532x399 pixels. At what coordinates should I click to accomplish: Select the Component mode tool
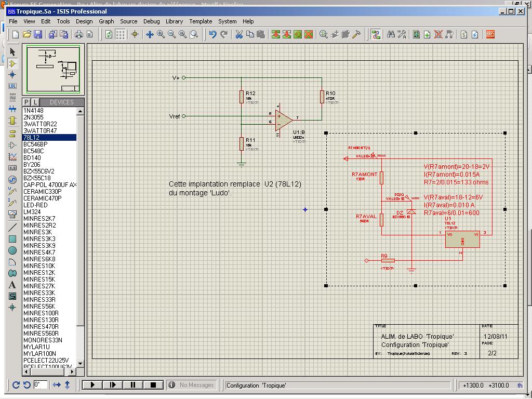click(x=13, y=63)
